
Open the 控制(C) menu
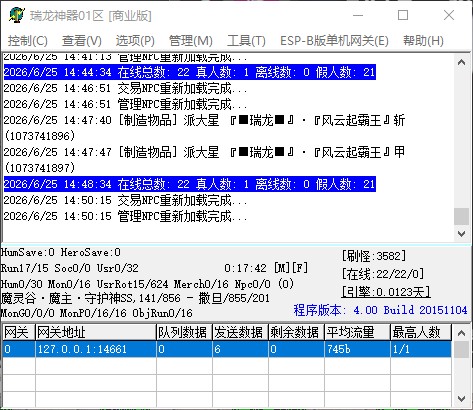(28, 41)
